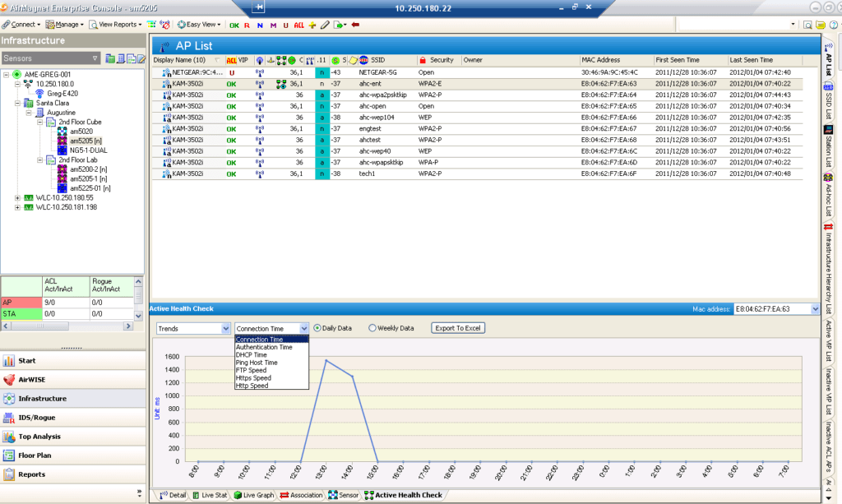This screenshot has width=842, height=504.
Task: Click the yellow plus toolbar icon
Action: click(x=312, y=25)
